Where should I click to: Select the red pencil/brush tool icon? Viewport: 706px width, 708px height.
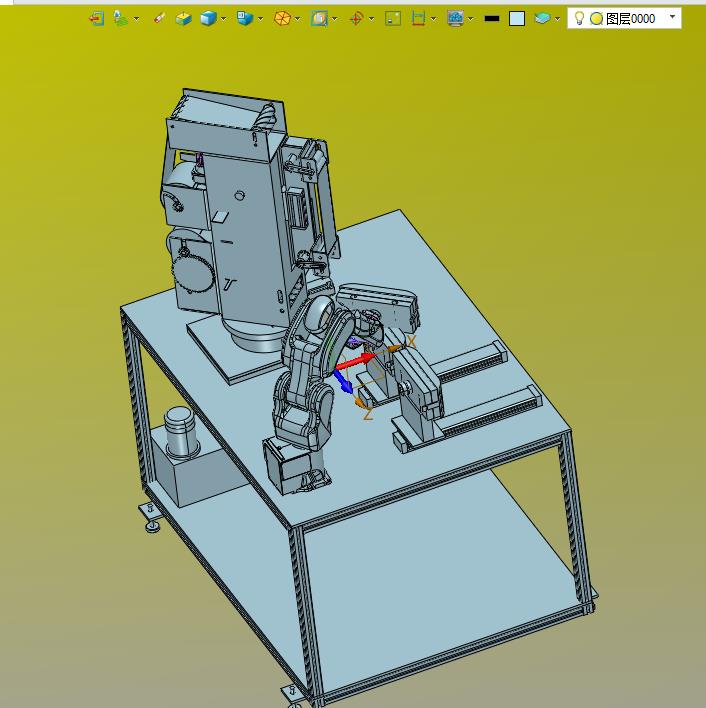[x=159, y=18]
